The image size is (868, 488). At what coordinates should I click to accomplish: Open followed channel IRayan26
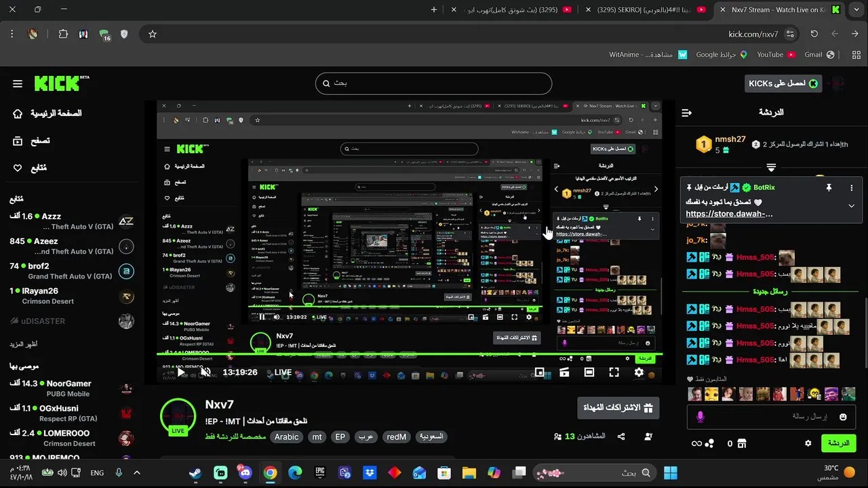(x=71, y=296)
